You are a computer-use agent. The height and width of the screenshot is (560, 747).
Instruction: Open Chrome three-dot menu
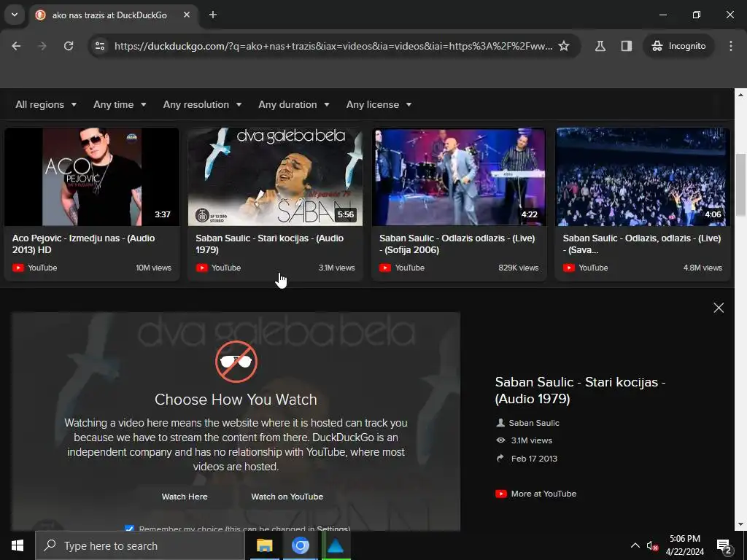tap(731, 46)
